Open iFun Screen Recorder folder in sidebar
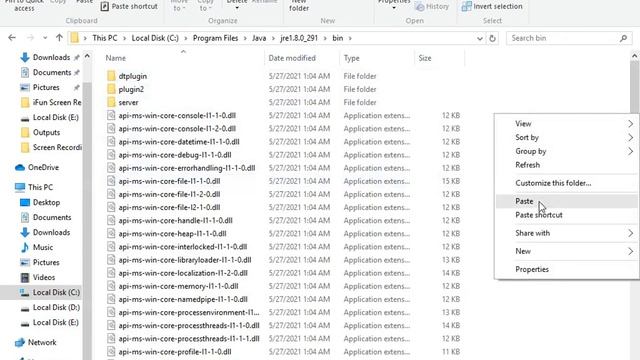The height and width of the screenshot is (360, 640). tap(57, 102)
